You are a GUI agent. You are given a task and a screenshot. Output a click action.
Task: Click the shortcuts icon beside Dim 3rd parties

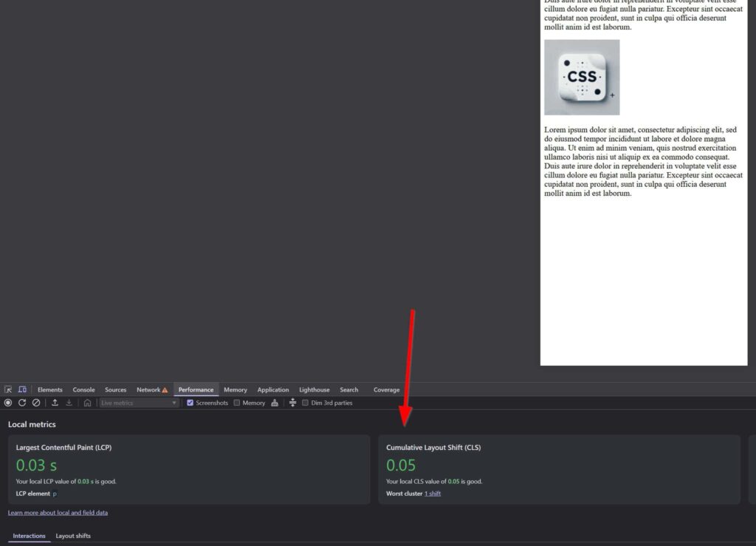[292, 403]
